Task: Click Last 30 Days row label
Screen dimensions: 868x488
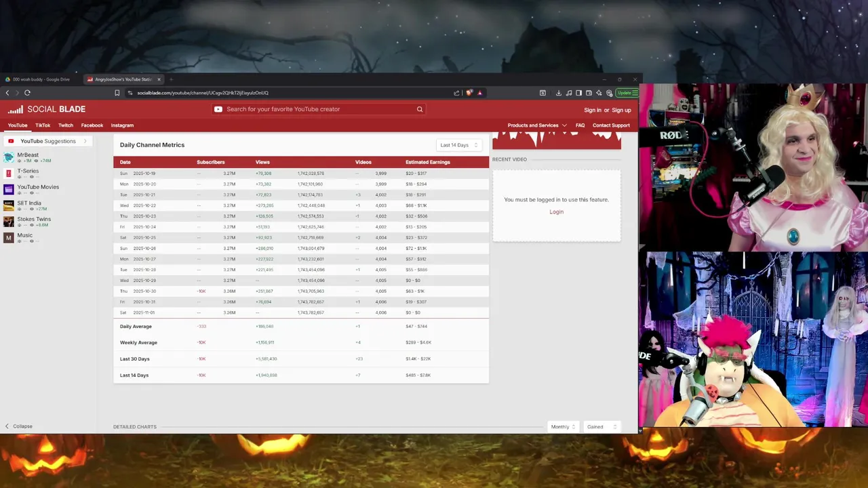Action: tap(134, 359)
